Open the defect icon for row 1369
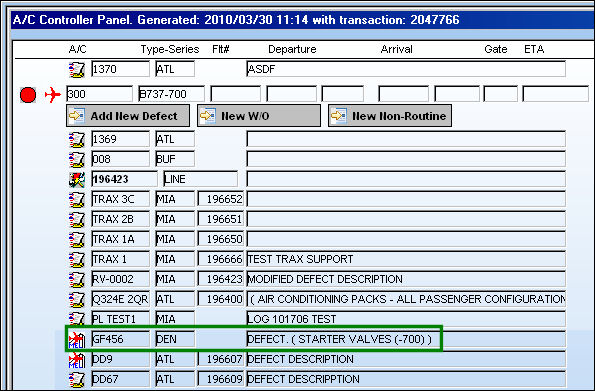 point(77,139)
